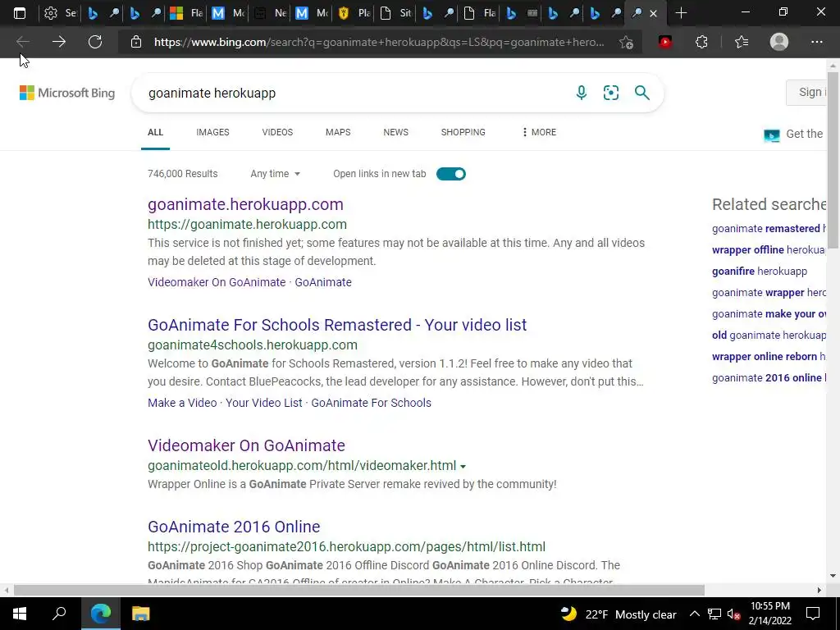
Task: Show hidden system tray icons
Action: pyautogui.click(x=694, y=614)
